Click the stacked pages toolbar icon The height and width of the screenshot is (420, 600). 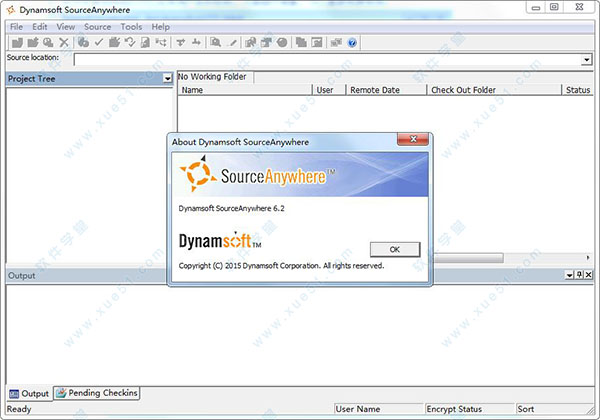point(301,42)
